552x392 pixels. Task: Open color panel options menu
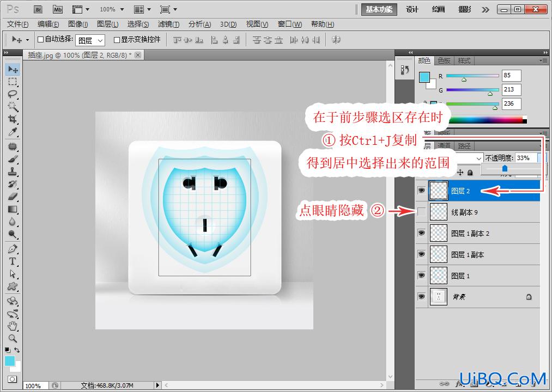(543, 61)
